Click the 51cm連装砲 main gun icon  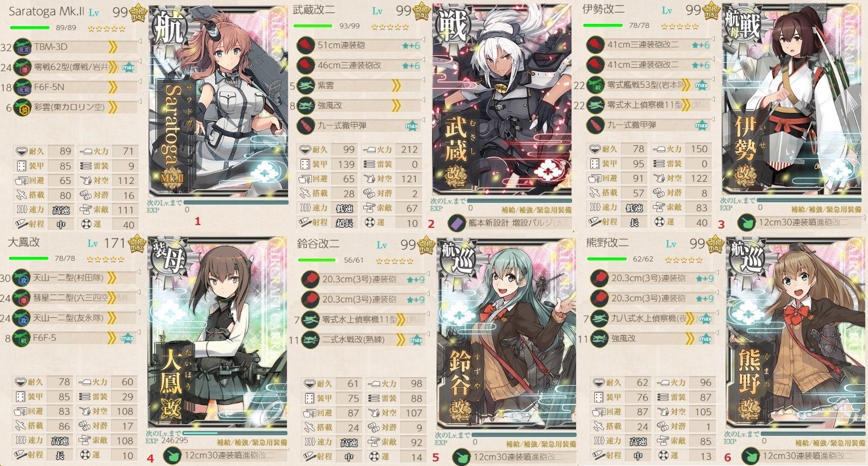(x=306, y=45)
